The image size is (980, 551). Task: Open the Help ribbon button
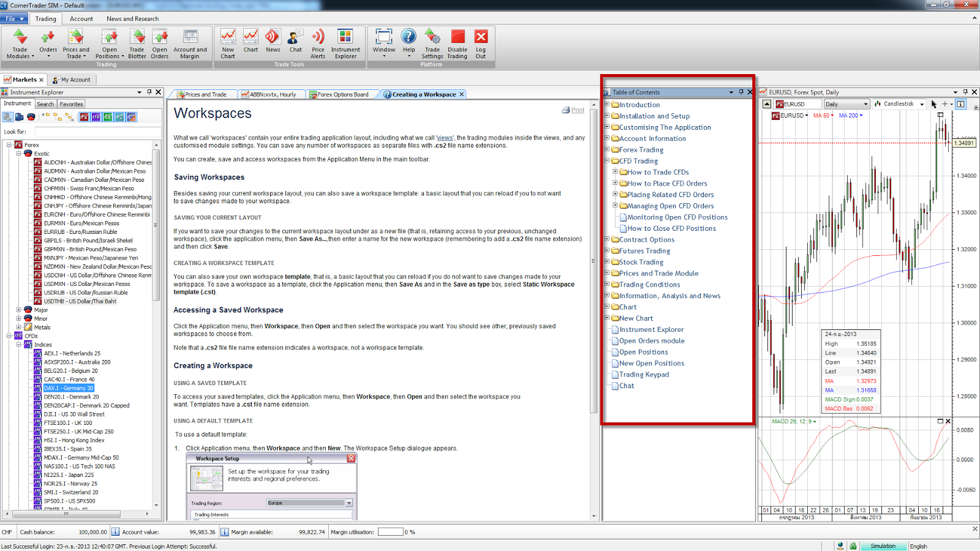pos(409,44)
